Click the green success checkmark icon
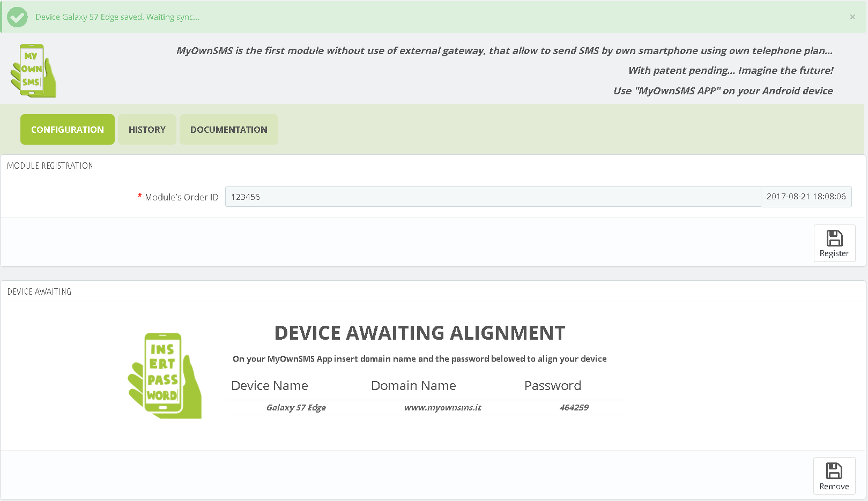 point(17,17)
